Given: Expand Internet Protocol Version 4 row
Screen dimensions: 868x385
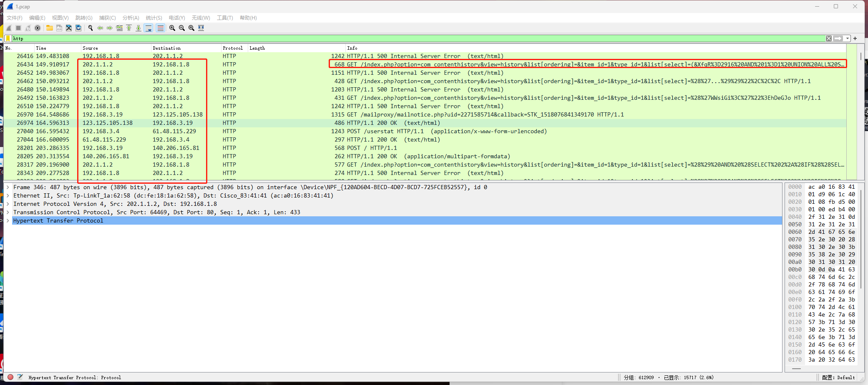Looking at the screenshot, I should pos(8,204).
